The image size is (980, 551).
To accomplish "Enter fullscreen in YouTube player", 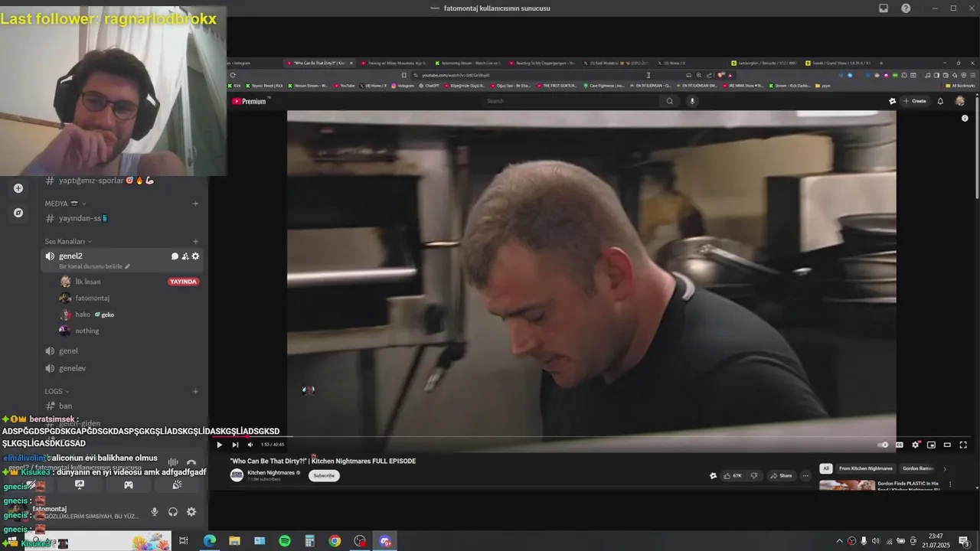I will tap(963, 445).
